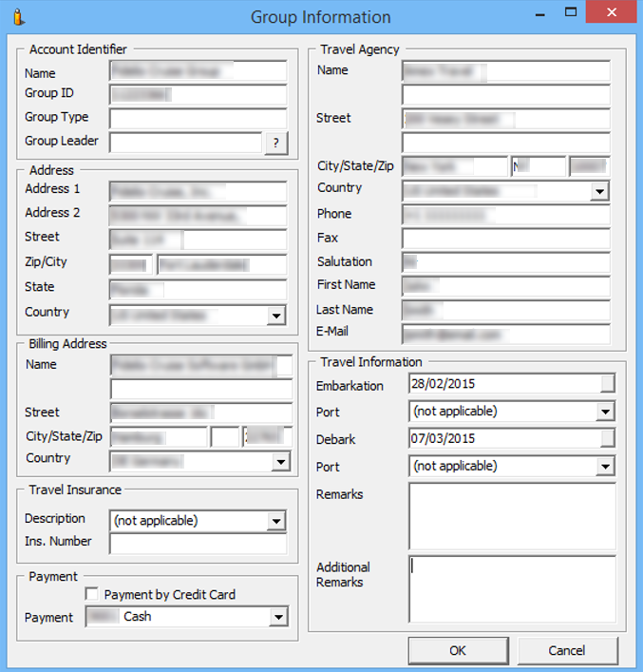
Task: Click the Travel Agency Street field
Action: pos(506,119)
